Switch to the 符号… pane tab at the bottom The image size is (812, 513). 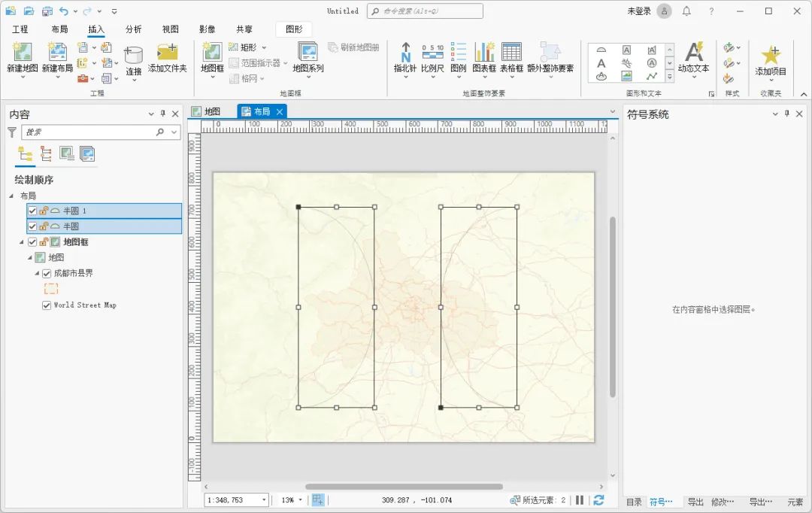661,502
